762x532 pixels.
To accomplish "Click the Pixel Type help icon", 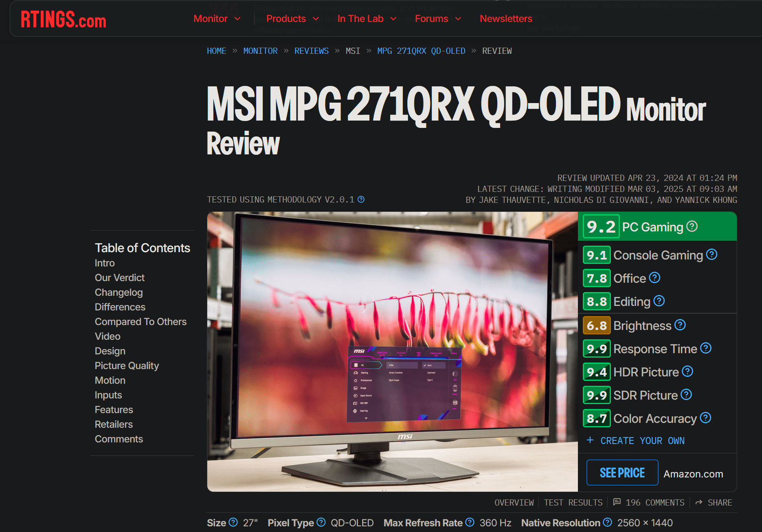I will click(321, 522).
